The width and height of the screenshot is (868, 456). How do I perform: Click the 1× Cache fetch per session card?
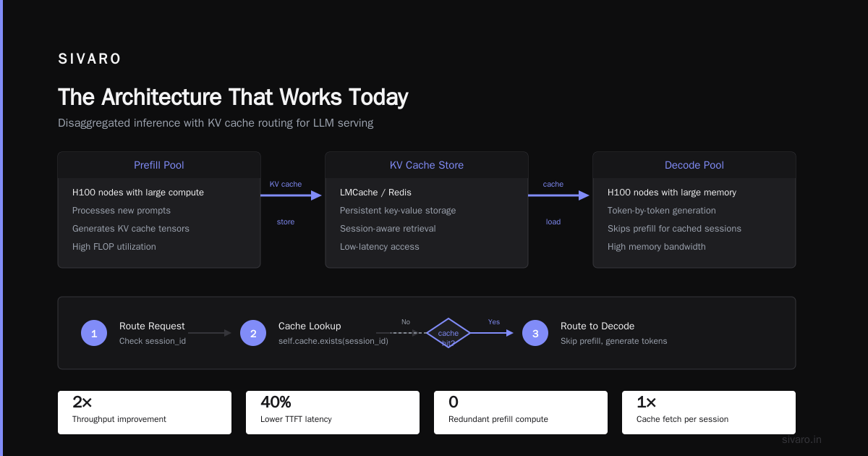(x=709, y=413)
